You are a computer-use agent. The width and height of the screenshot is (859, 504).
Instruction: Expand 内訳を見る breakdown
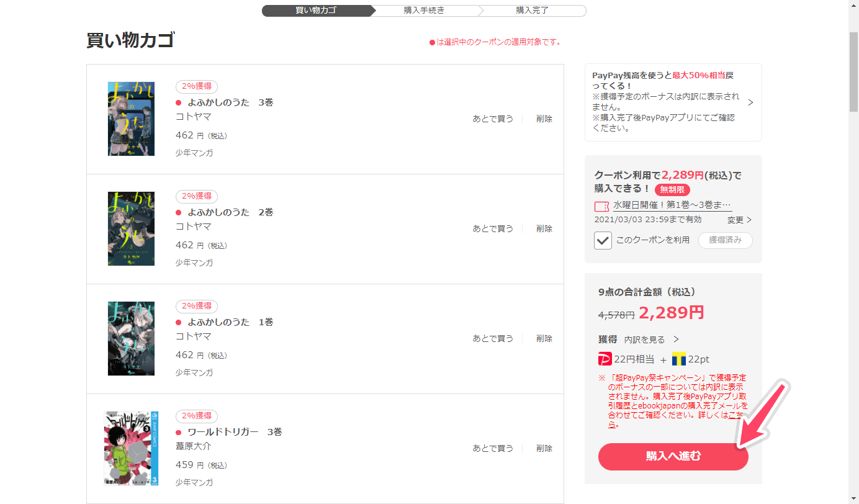(651, 340)
